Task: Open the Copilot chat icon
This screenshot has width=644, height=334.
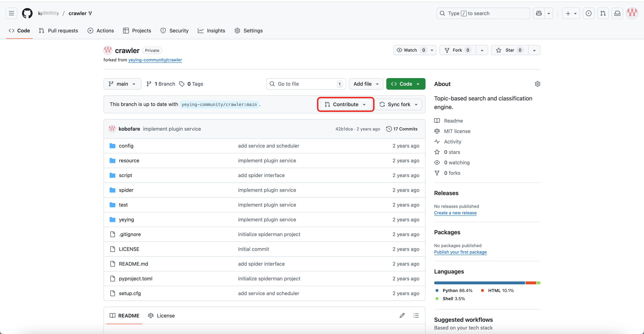Action: (539, 13)
